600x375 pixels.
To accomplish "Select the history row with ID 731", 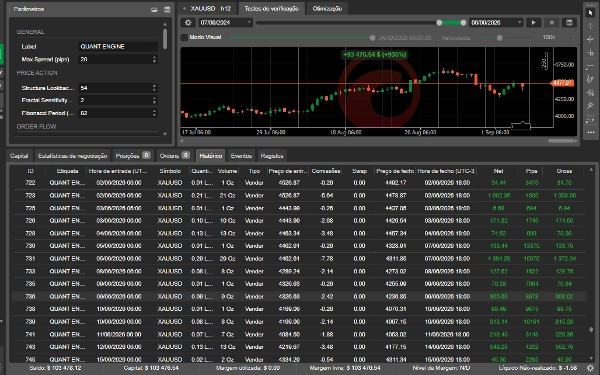I will tap(298, 259).
